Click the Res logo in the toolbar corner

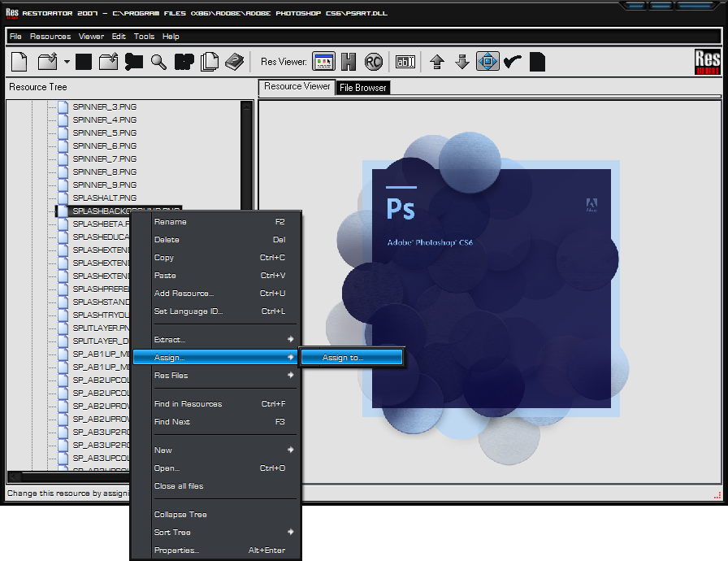708,62
